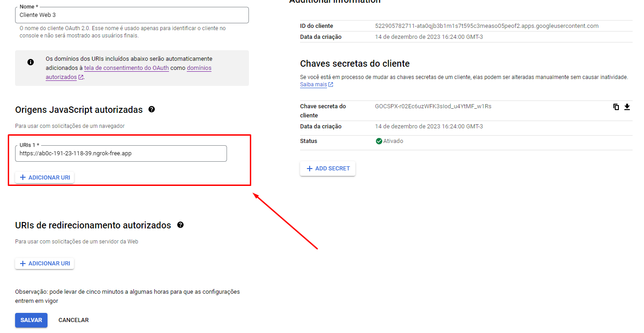Click the Saiba mais link
Screen dimensions: 644x333
click(313, 85)
